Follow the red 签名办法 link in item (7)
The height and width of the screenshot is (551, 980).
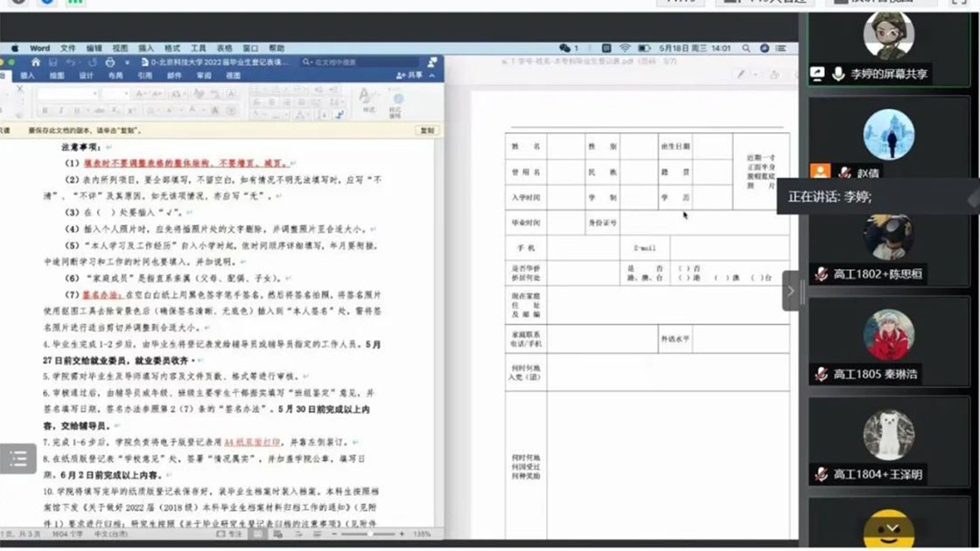pyautogui.click(x=102, y=295)
